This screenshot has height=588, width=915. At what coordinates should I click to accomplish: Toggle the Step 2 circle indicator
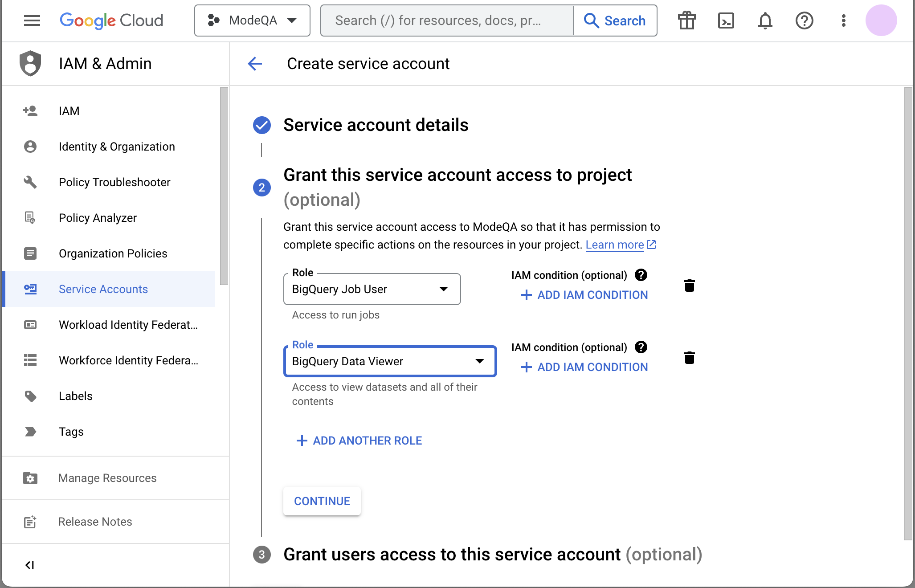tap(261, 187)
